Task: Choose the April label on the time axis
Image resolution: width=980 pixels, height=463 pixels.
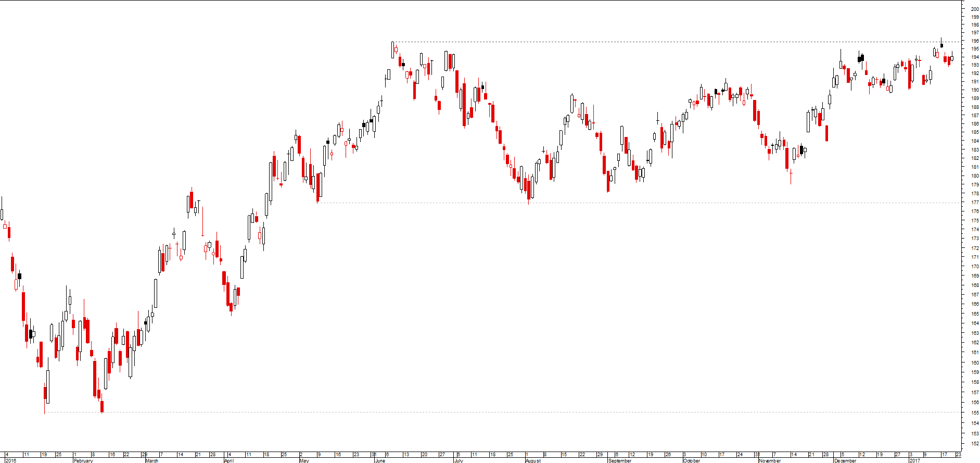Action: click(229, 460)
